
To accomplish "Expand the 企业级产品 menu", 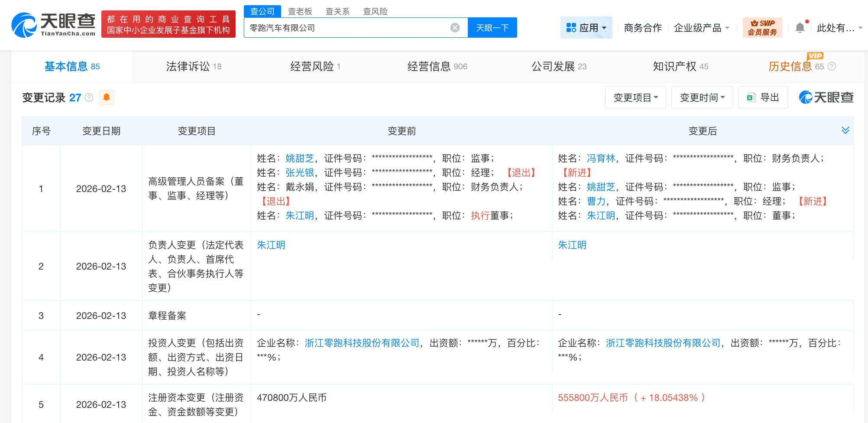I will [701, 28].
